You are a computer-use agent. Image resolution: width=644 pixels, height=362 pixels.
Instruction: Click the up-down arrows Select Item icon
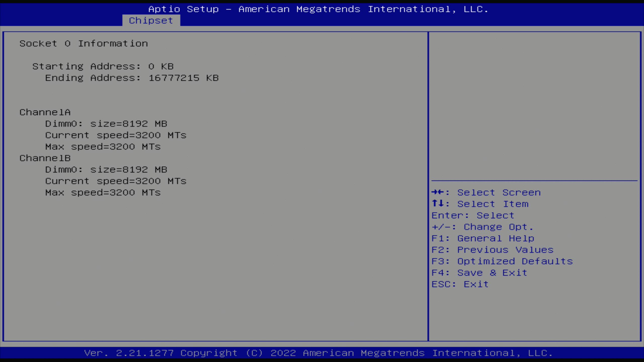pyautogui.click(x=438, y=203)
